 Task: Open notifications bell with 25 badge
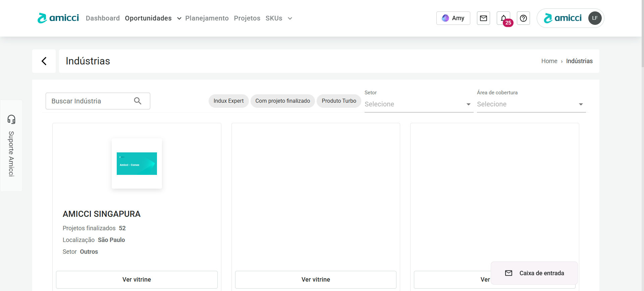[x=503, y=18]
